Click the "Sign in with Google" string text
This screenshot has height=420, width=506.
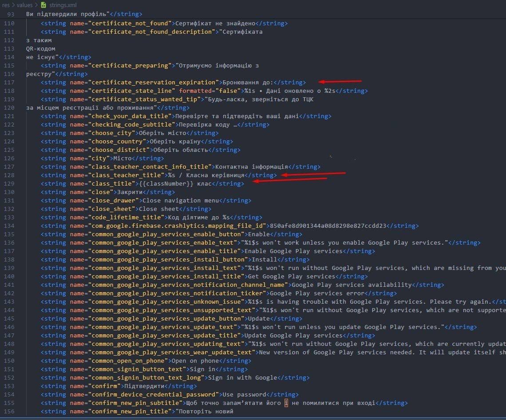(x=243, y=378)
